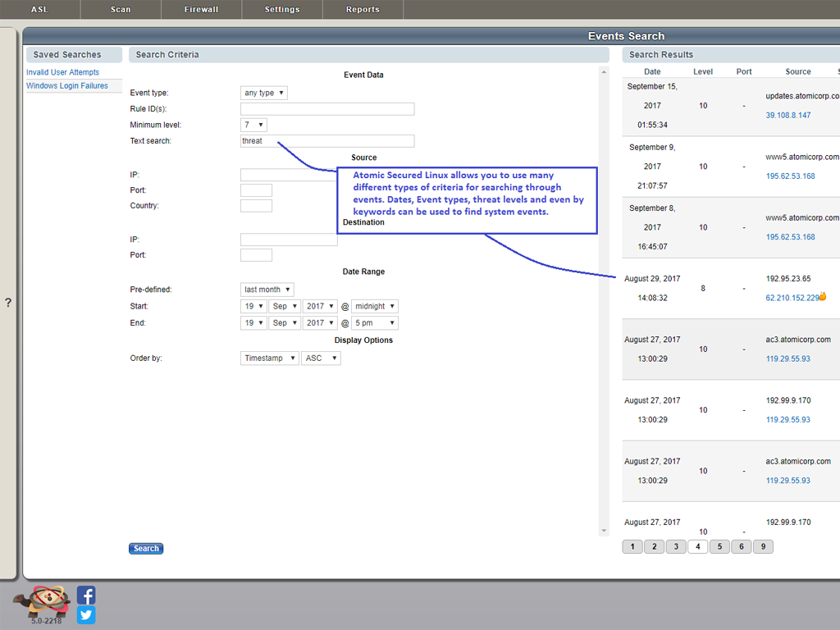Open the Start month dropdown
The height and width of the screenshot is (630, 840).
(285, 307)
